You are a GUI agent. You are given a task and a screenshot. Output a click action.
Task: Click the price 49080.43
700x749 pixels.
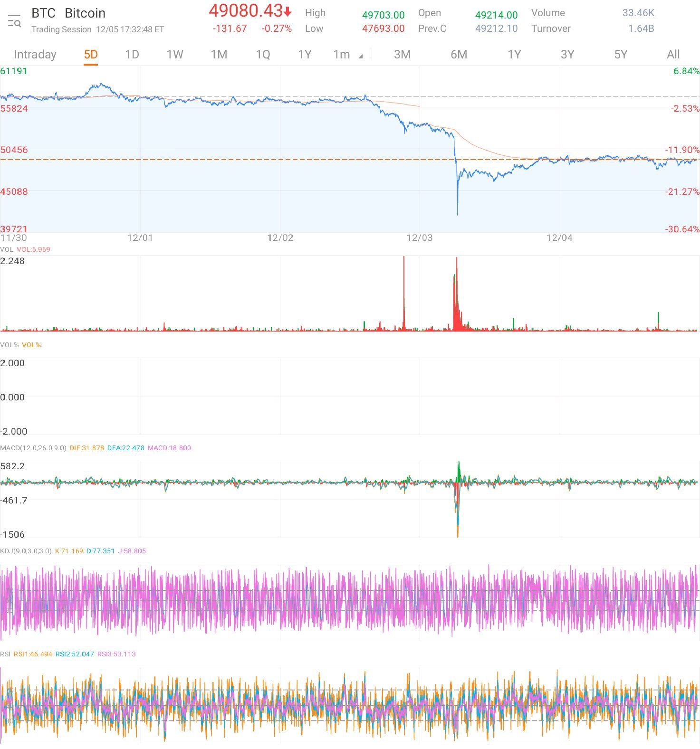246,10
